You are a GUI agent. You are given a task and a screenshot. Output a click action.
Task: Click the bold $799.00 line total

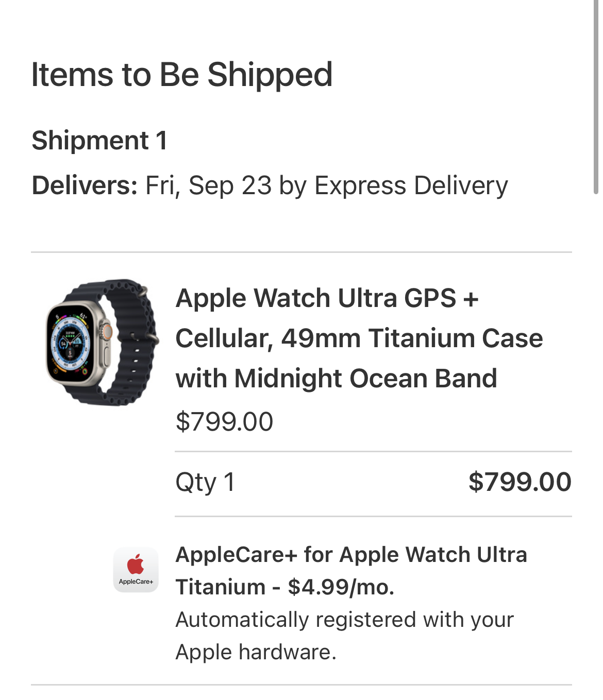tap(520, 482)
